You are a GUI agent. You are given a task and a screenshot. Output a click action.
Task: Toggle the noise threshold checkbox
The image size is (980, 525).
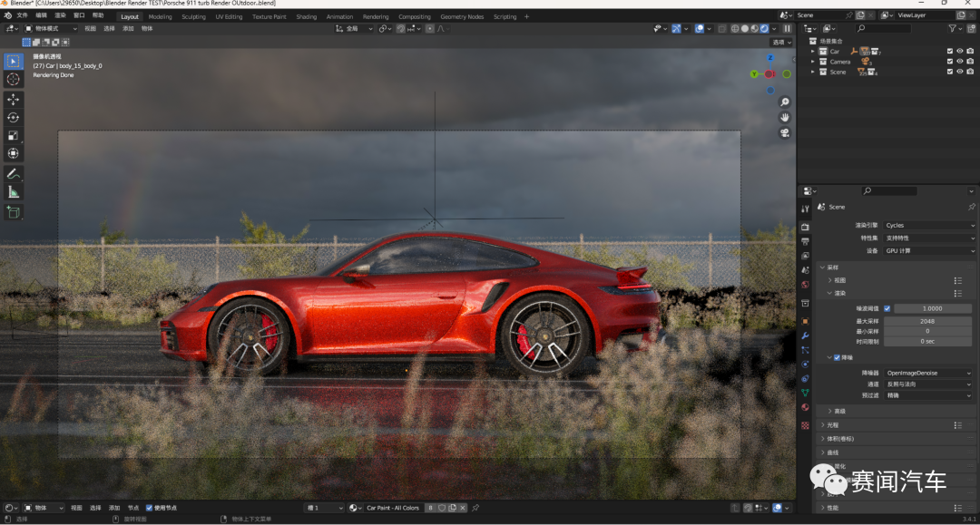click(887, 308)
